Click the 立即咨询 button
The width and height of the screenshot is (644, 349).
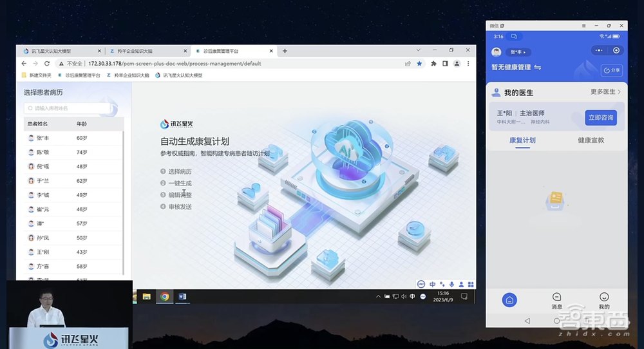coord(601,117)
